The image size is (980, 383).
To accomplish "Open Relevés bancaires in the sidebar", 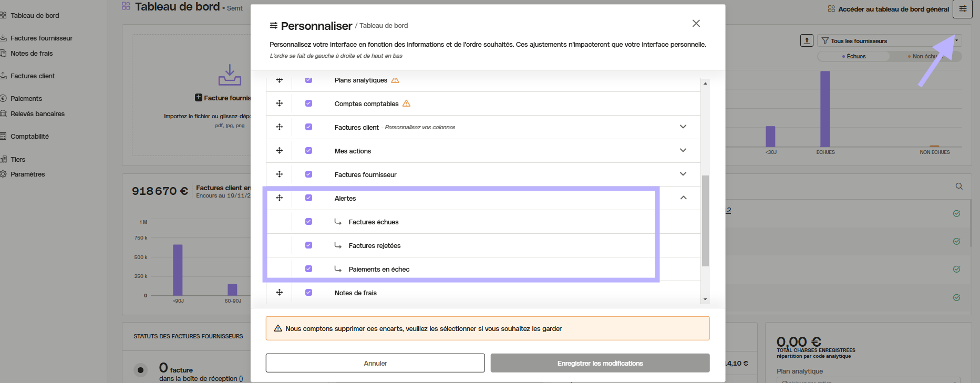I will 37,114.
